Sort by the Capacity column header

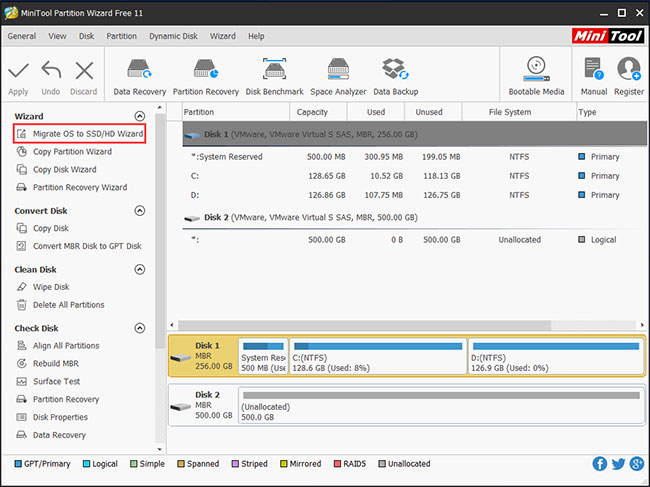point(312,112)
